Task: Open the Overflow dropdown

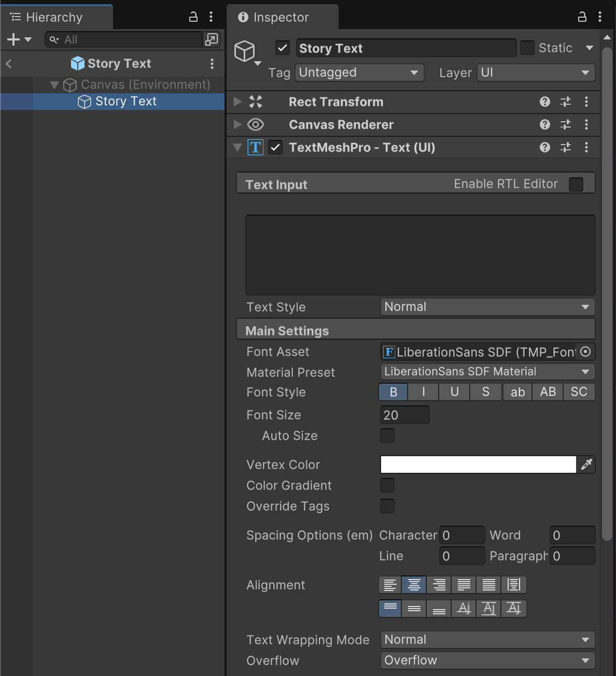Action: [x=487, y=660]
